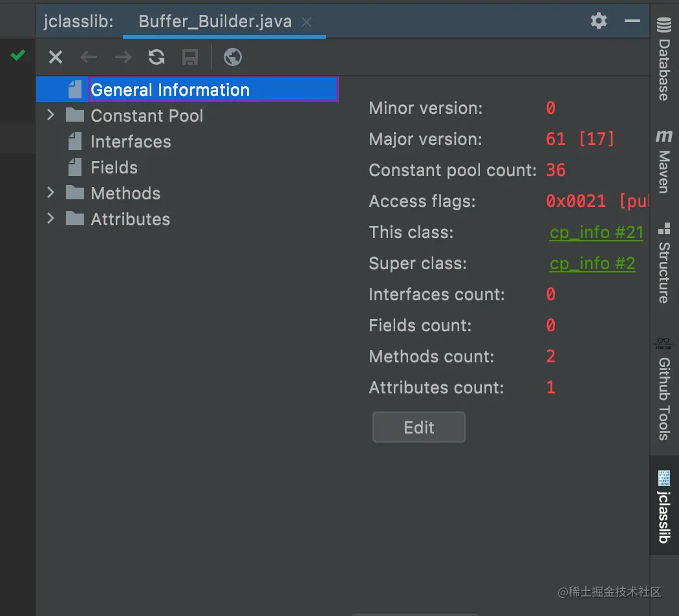The image size is (679, 616).
Task: Open the jclasslib settings gear
Action: (599, 21)
